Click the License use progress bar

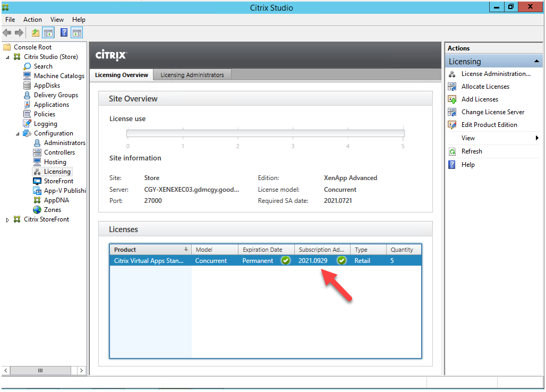[x=266, y=133]
